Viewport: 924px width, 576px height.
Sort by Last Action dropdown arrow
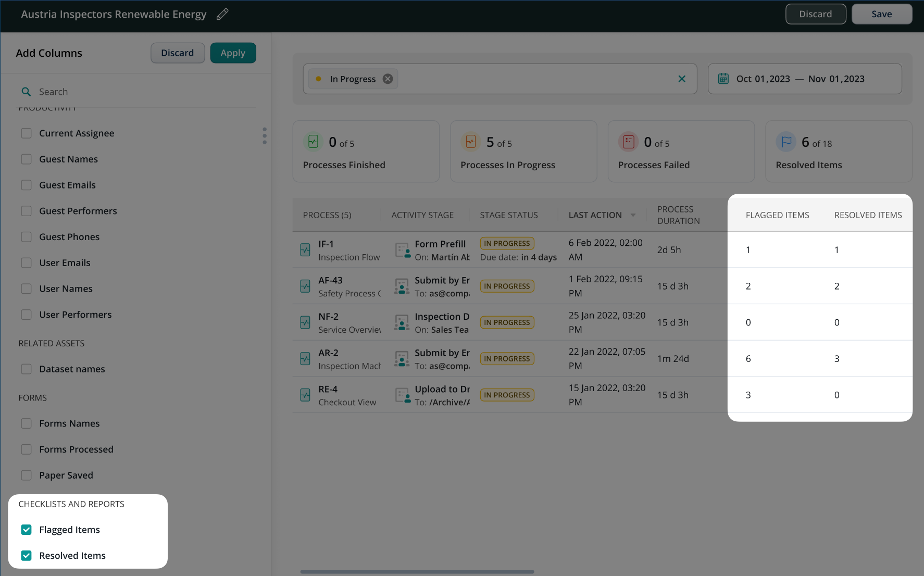(x=633, y=215)
